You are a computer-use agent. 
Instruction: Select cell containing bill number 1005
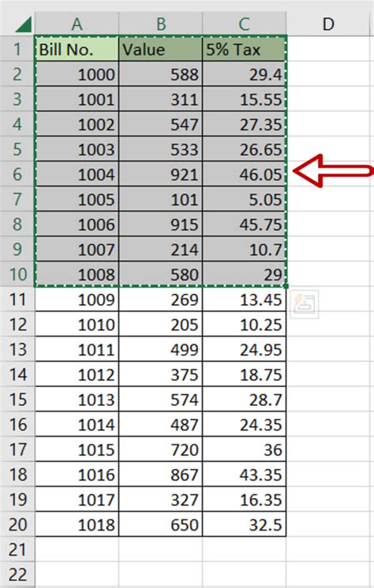pos(77,199)
